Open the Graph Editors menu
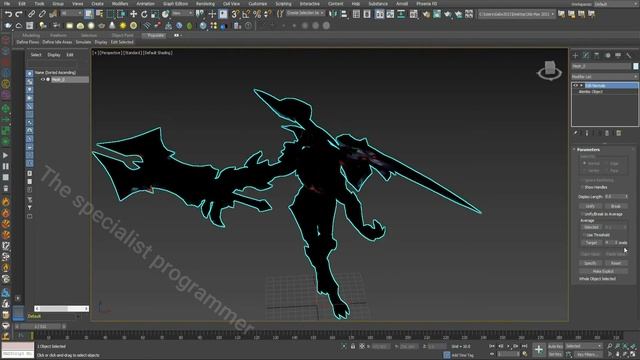Screen dimensions: 640x360 point(176,4)
